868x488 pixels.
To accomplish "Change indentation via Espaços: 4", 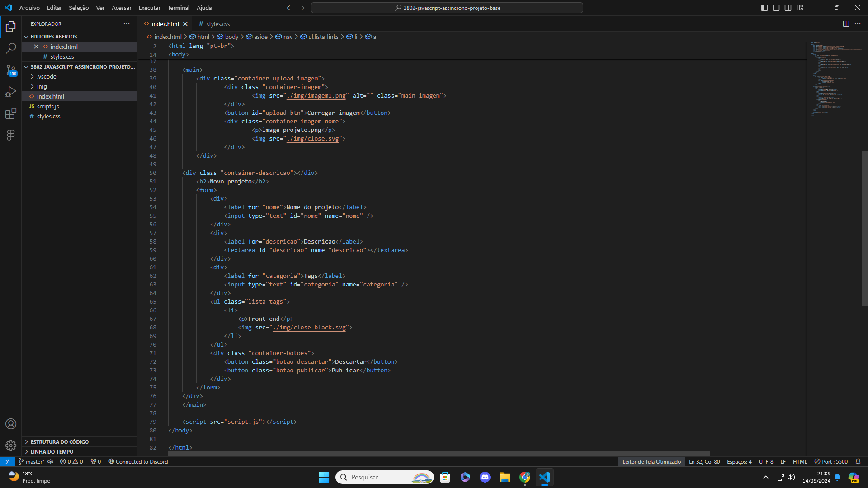I will (739, 461).
